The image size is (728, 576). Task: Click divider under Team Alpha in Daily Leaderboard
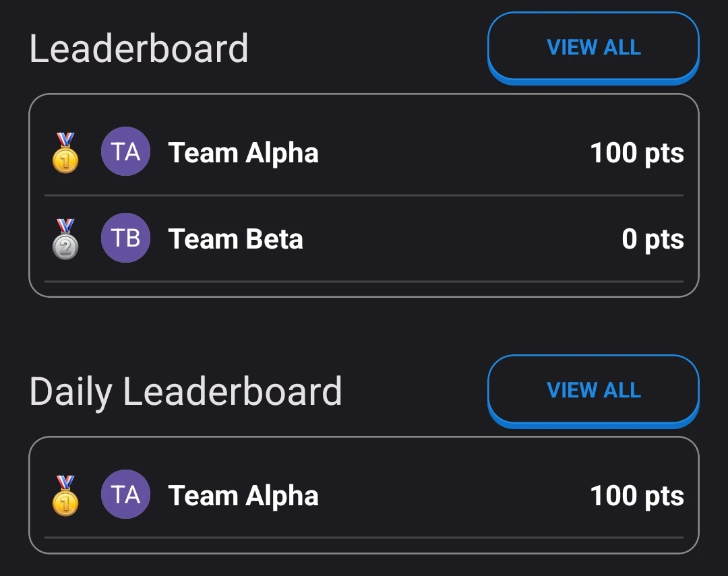tap(364, 538)
